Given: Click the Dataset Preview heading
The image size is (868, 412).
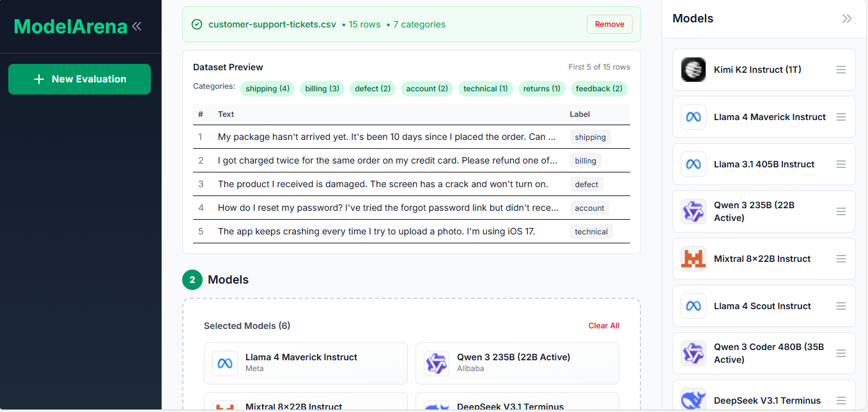Looking at the screenshot, I should point(228,67).
